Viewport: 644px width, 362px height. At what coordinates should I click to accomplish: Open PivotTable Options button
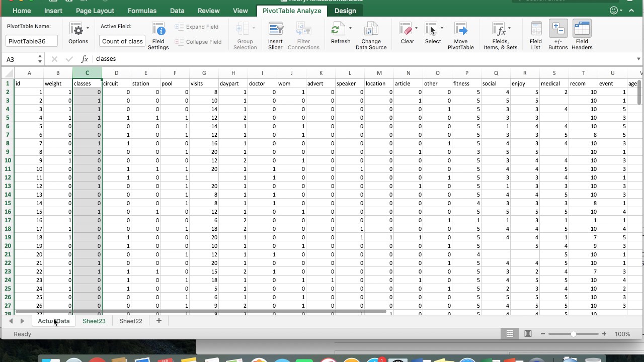pos(78,35)
